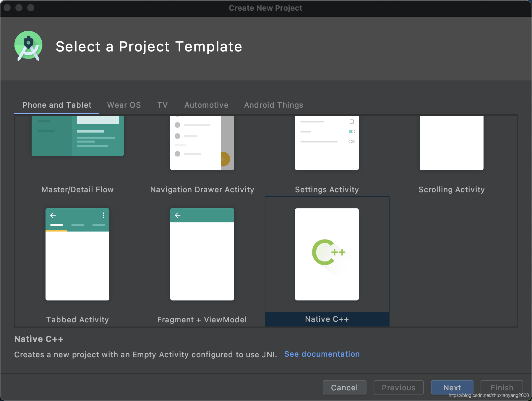Click the Fragment + ViewModel label
This screenshot has width=532, height=401.
pyautogui.click(x=202, y=320)
